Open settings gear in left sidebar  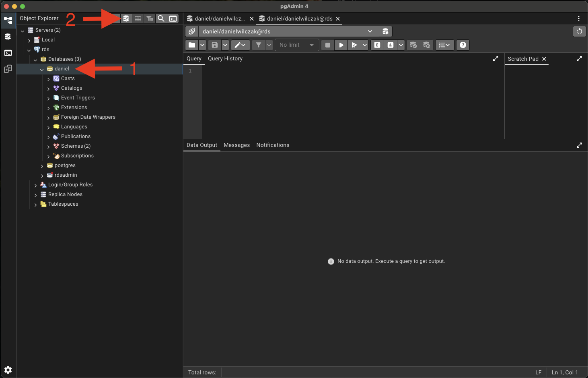(8, 370)
